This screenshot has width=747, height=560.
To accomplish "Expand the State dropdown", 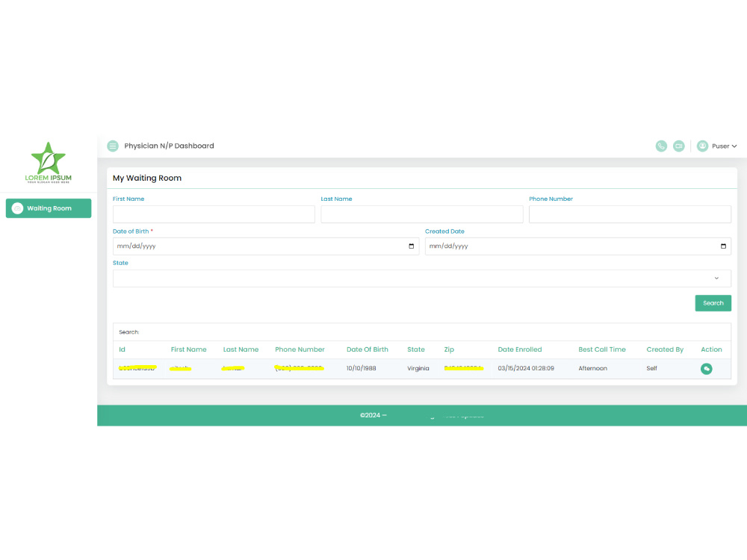I will 421,279.
